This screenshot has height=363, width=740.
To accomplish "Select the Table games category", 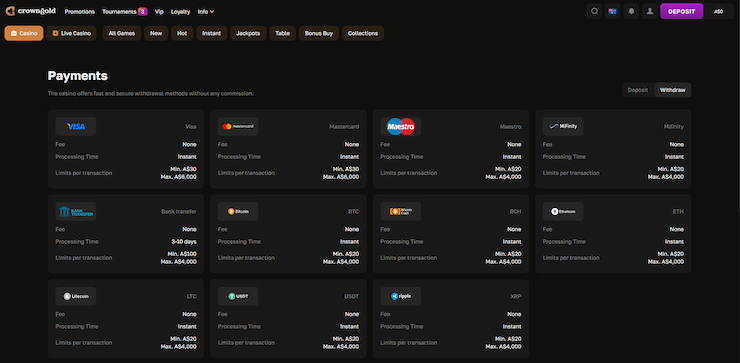I will (x=283, y=34).
